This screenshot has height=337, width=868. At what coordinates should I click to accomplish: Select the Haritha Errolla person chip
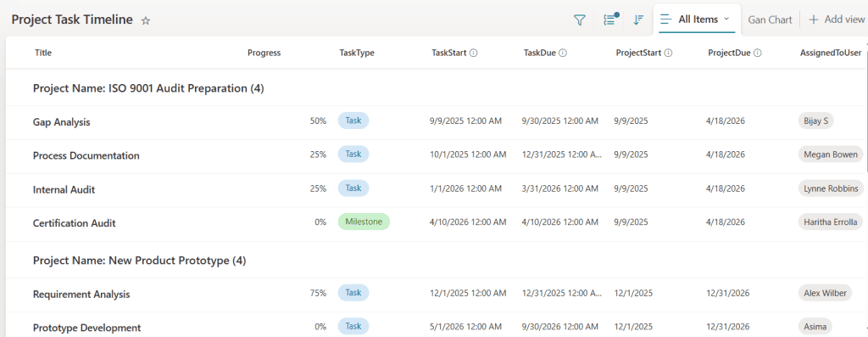click(831, 222)
